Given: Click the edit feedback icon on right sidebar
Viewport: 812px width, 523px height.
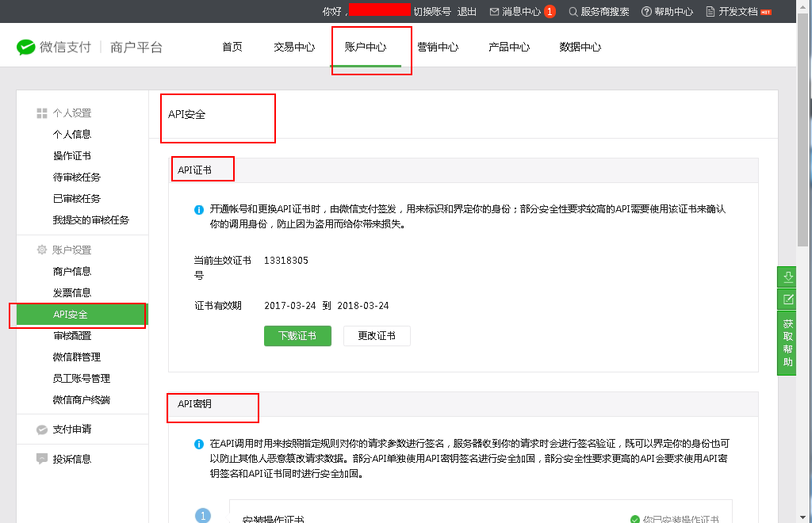Looking at the screenshot, I should tap(787, 299).
